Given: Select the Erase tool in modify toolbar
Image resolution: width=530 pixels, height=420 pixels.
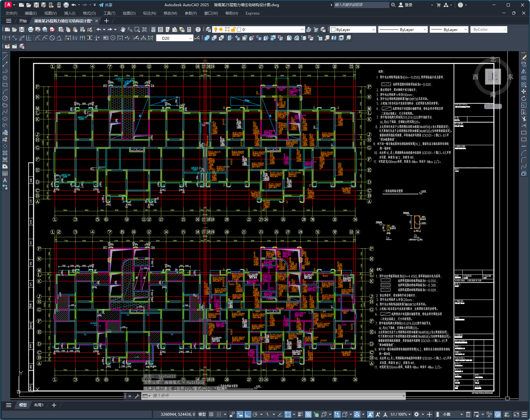Looking at the screenshot, I should [x=524, y=57].
